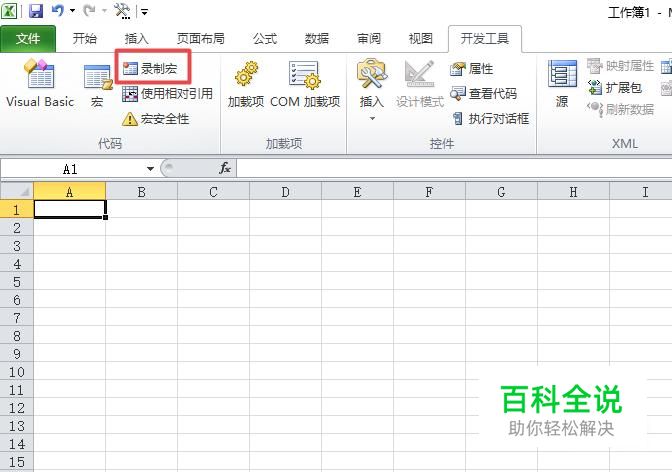672x472 pixels.
Task: Switch to the 审阅 tab
Action: [369, 39]
